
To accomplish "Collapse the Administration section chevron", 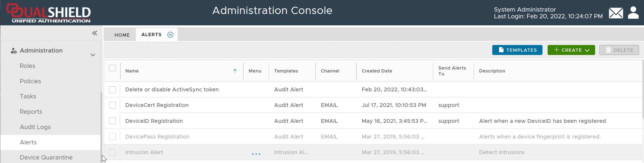I will pyautogui.click(x=93, y=55).
